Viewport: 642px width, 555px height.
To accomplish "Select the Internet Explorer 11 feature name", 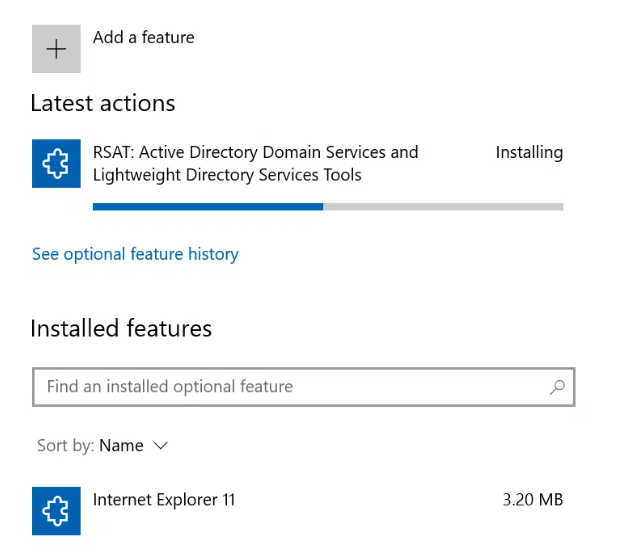I will (164, 499).
